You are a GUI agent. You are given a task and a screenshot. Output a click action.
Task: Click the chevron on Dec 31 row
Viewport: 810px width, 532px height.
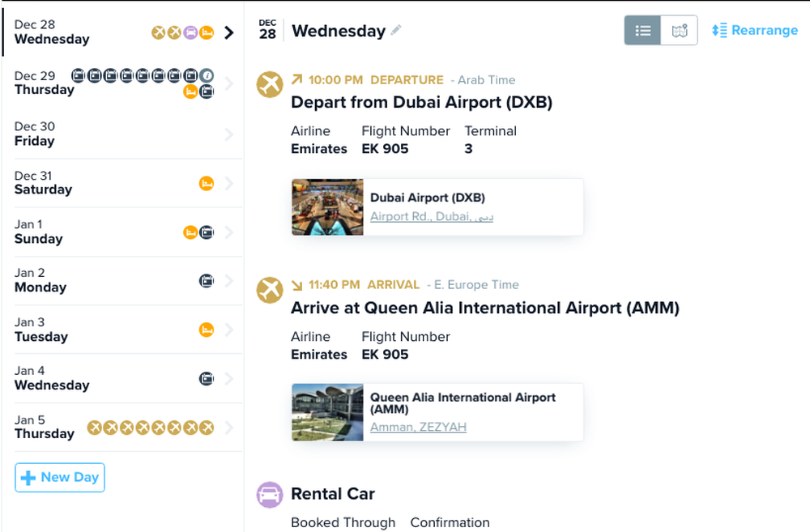point(229,183)
